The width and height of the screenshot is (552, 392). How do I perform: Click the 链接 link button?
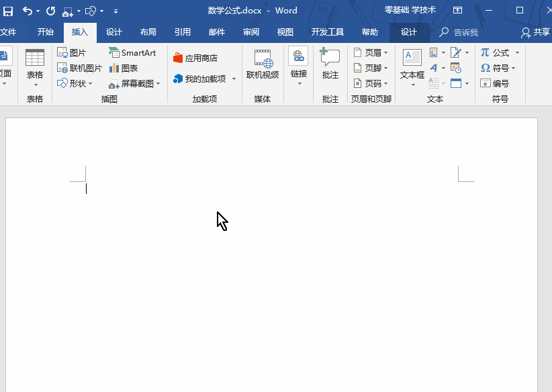coord(299,62)
